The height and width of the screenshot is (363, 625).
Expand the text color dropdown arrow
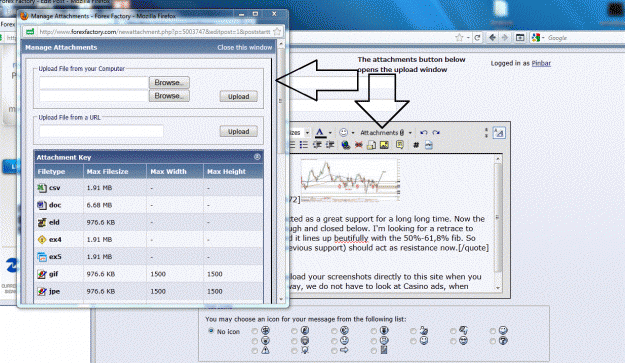330,133
